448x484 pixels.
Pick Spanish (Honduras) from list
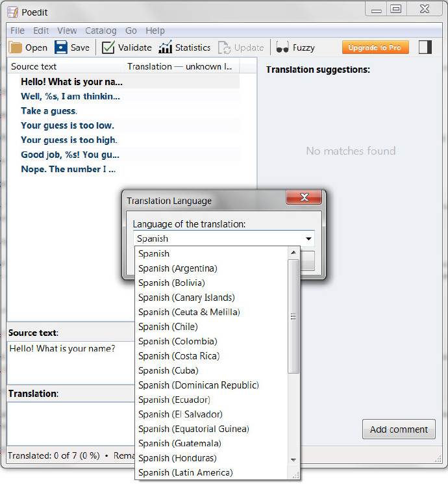click(x=212, y=458)
